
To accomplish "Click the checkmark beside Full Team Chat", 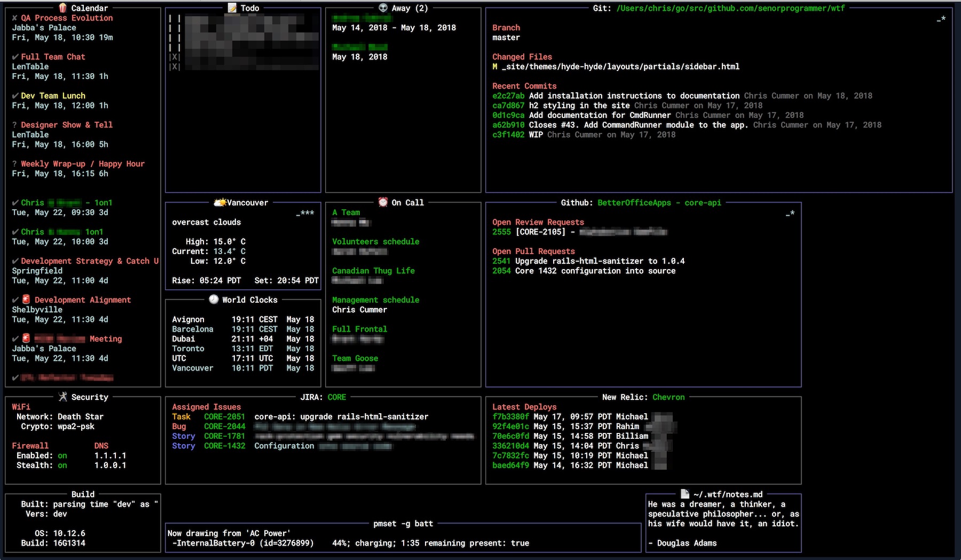I will pyautogui.click(x=15, y=57).
